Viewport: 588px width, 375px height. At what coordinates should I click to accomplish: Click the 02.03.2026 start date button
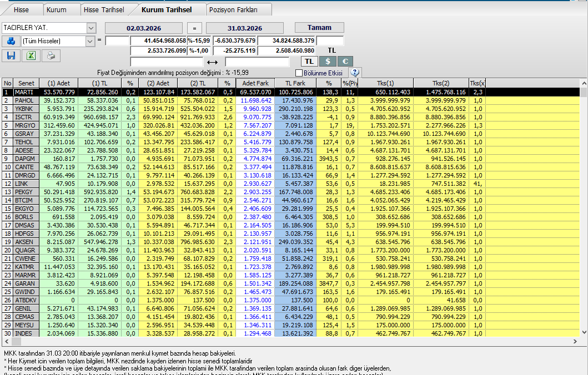coord(144,28)
